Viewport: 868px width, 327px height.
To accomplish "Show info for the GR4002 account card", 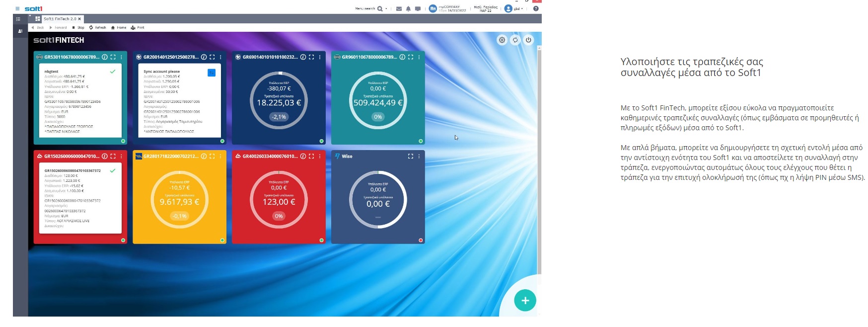I will 303,156.
